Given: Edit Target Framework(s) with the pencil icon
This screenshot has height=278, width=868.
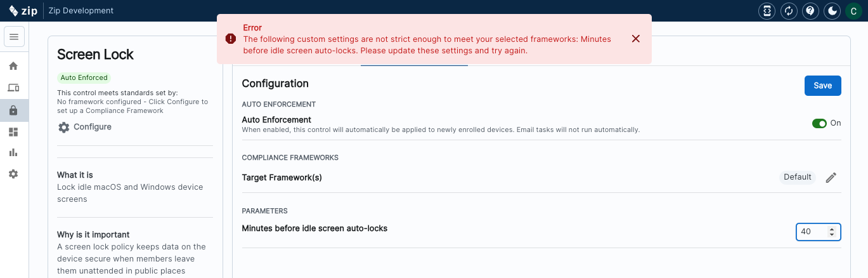Looking at the screenshot, I should (831, 178).
